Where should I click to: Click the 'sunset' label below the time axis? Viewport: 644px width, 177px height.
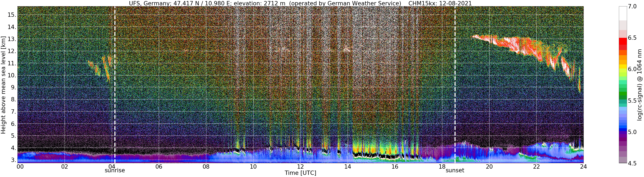click(455, 171)
